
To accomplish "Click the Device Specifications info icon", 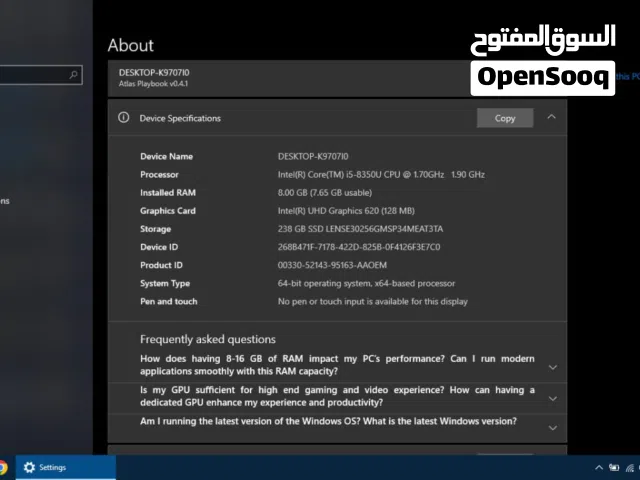I will click(x=124, y=118).
